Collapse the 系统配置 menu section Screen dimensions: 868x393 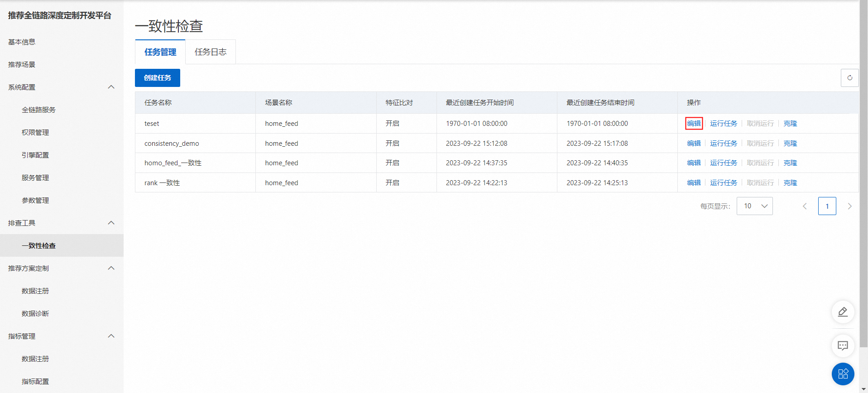point(111,87)
